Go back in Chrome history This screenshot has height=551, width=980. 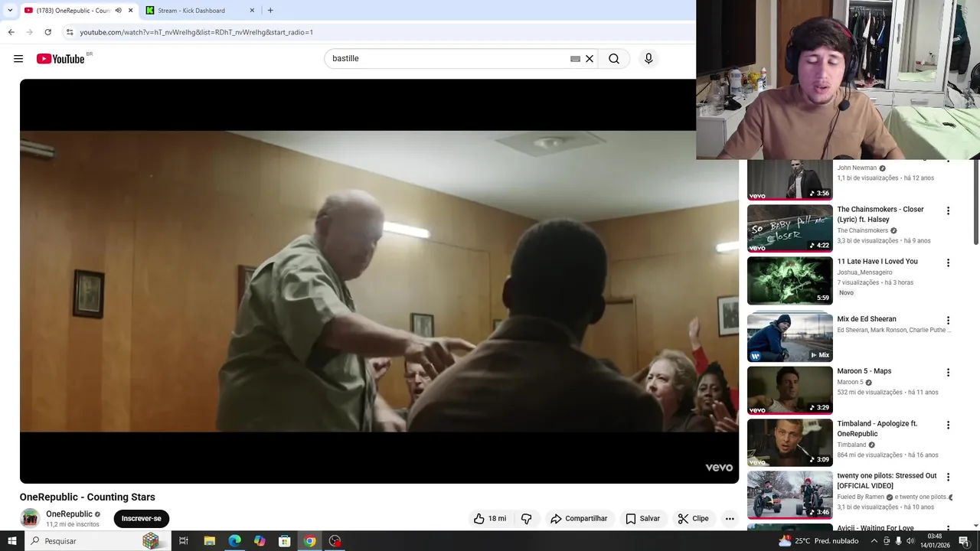pos(11,32)
